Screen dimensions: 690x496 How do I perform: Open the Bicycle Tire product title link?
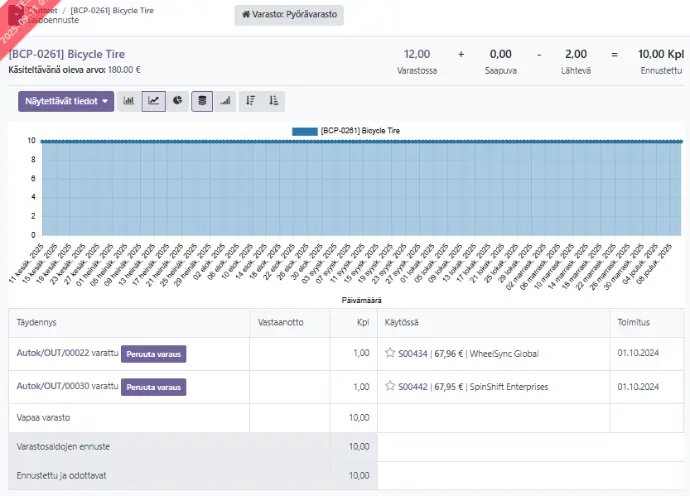pyautogui.click(x=67, y=54)
